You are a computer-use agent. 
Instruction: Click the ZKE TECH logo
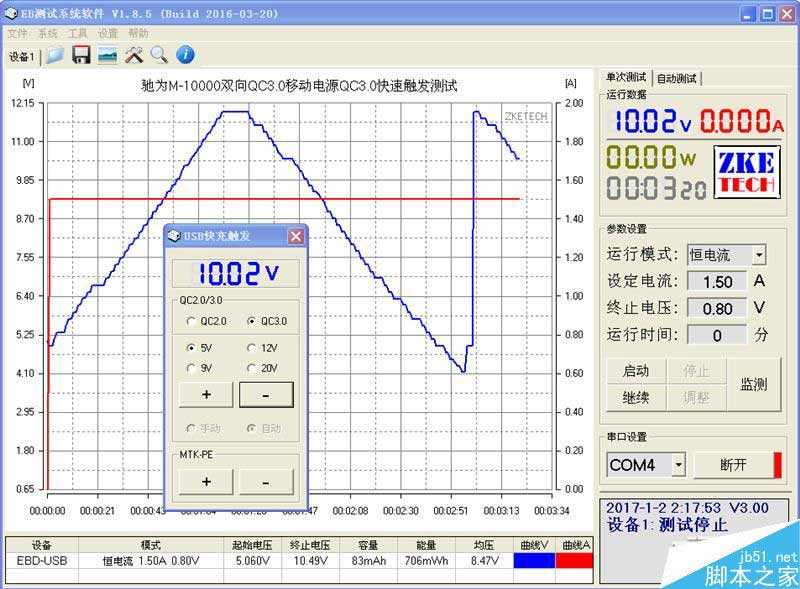pos(747,172)
